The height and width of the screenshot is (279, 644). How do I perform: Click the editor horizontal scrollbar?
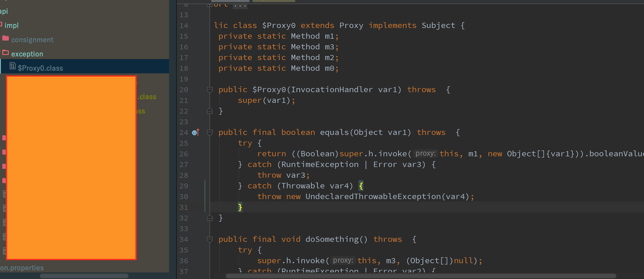pyautogui.click(x=420, y=276)
